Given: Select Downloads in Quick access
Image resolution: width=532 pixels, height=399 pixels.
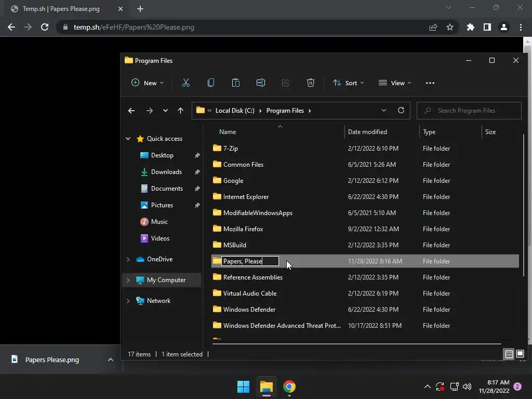Looking at the screenshot, I should click(166, 171).
